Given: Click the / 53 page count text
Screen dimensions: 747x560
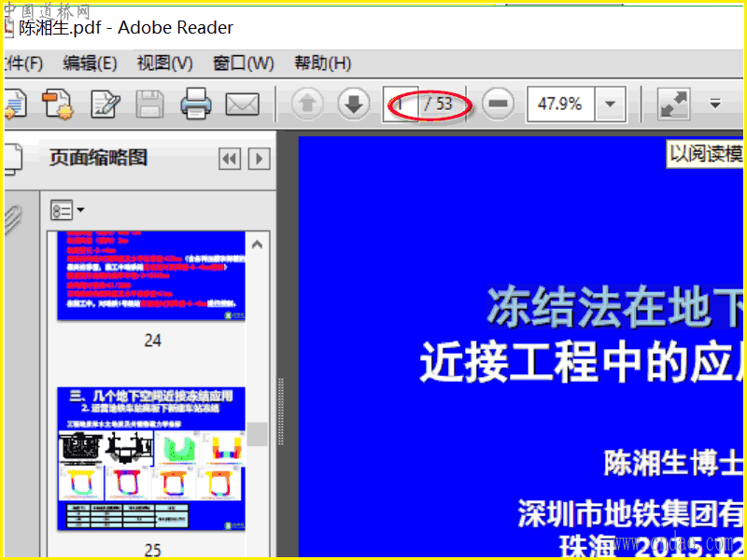Looking at the screenshot, I should 438,104.
